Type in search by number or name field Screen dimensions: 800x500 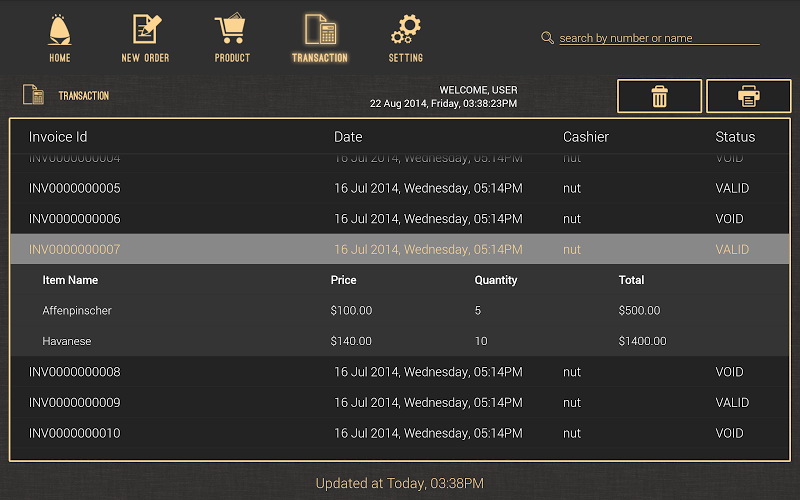[x=658, y=38]
